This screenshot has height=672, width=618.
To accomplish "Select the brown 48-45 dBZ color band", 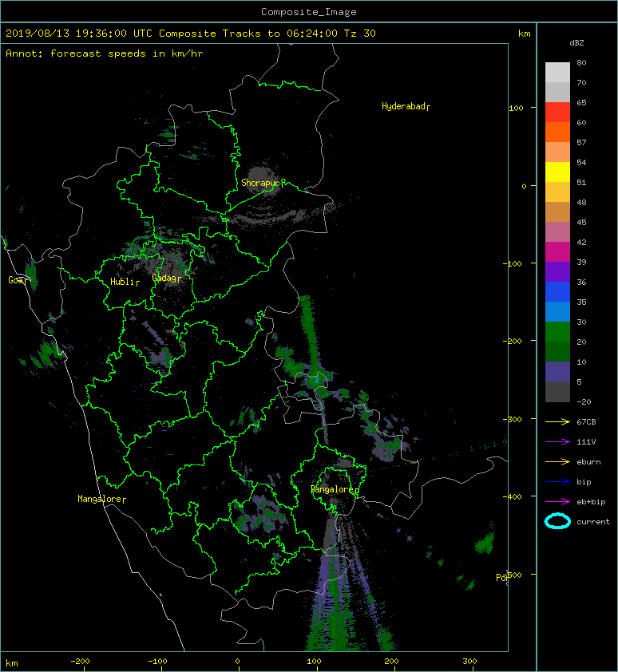I will tap(557, 212).
